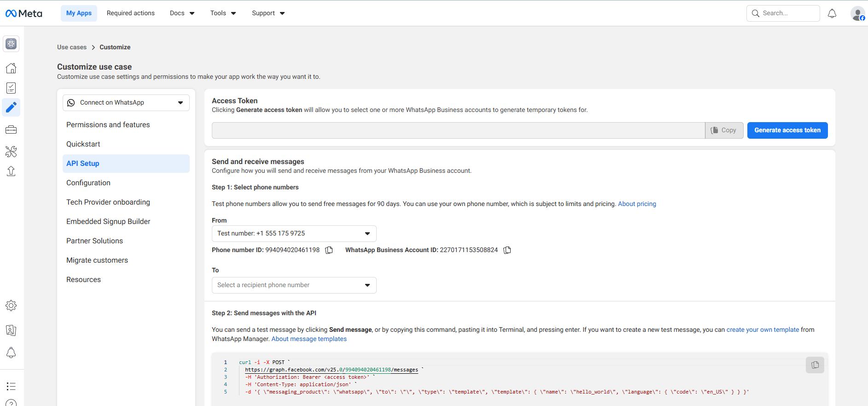Open the App roles badge icon
Viewport: 868px width, 406px height.
pos(11,330)
